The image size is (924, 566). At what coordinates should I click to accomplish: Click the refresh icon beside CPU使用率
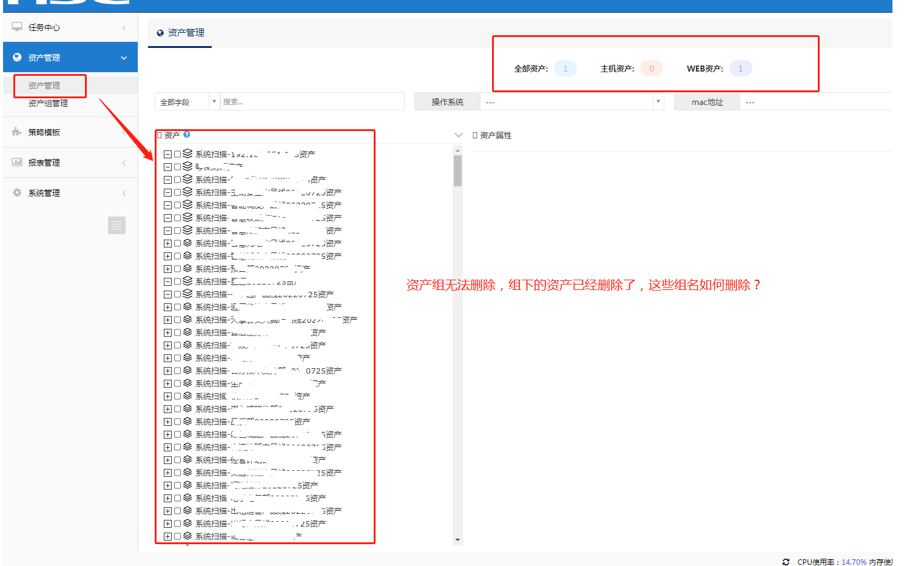click(786, 562)
